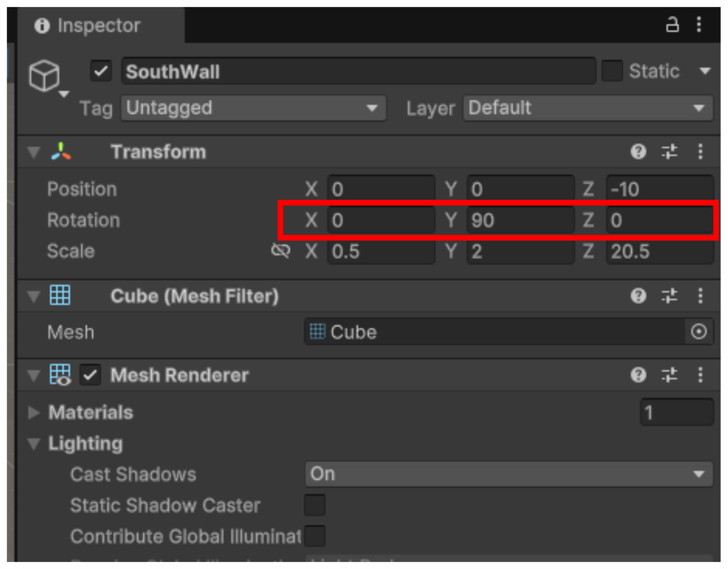Open the Transform component context menu
728x569 pixels.
700,152
